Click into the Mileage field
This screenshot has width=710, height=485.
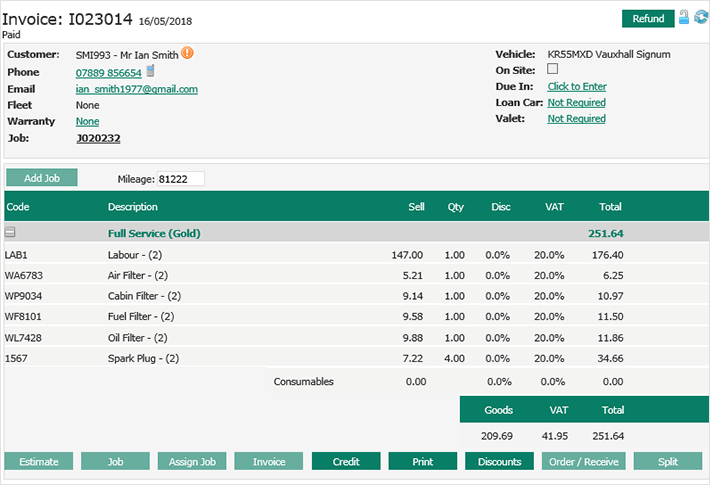point(179,178)
